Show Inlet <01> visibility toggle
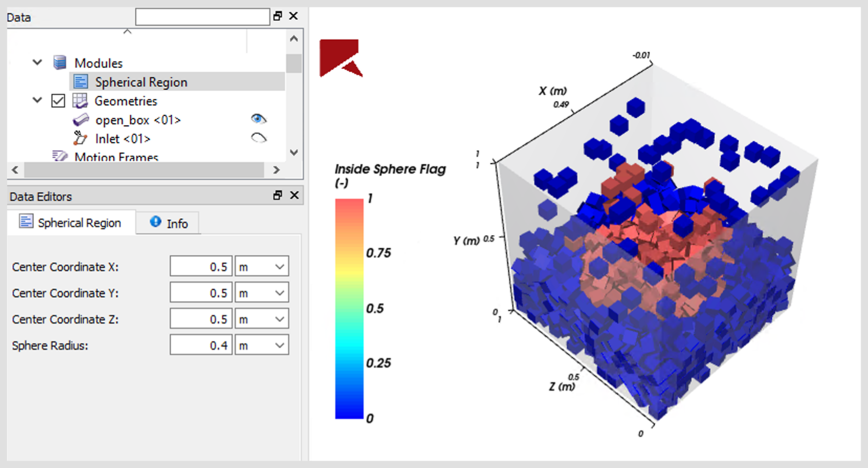 (x=259, y=138)
